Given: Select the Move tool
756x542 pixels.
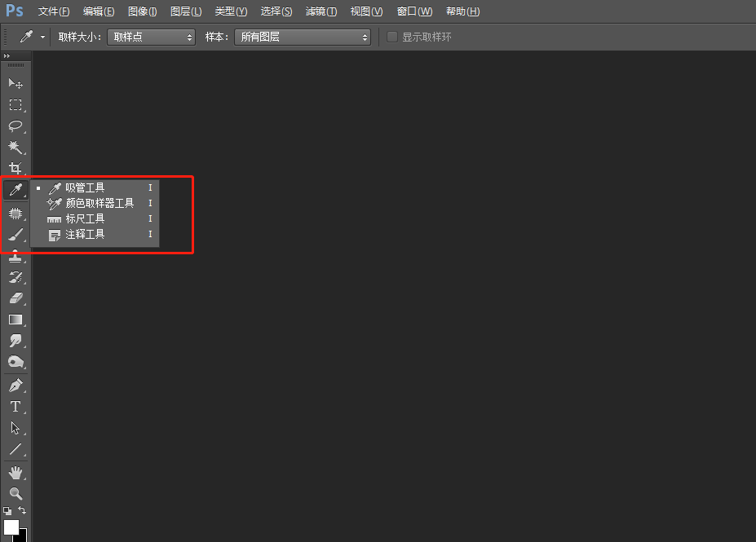Looking at the screenshot, I should pyautogui.click(x=15, y=83).
